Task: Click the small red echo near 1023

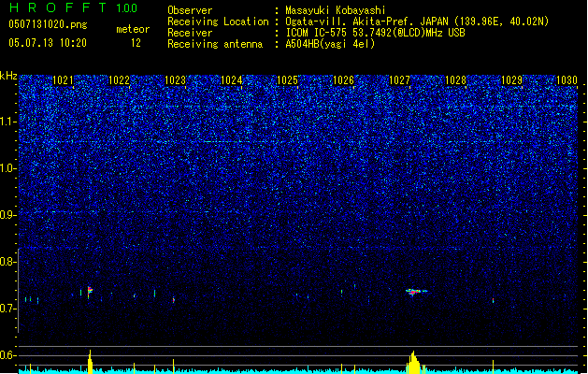Action: [174, 300]
